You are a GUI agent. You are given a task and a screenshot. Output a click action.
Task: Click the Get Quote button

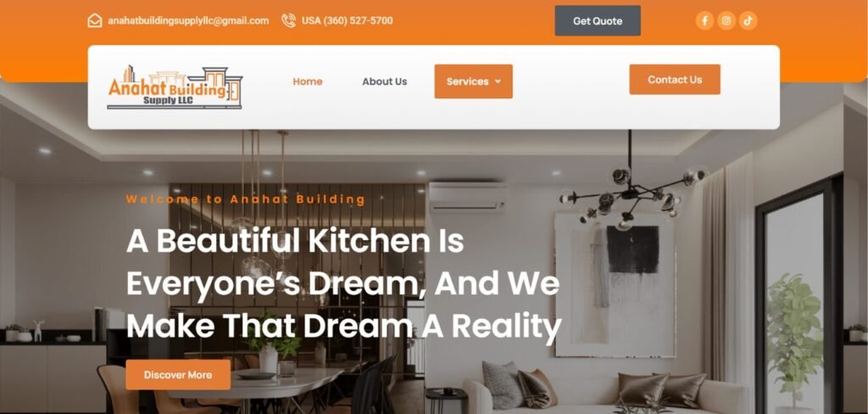coord(598,21)
